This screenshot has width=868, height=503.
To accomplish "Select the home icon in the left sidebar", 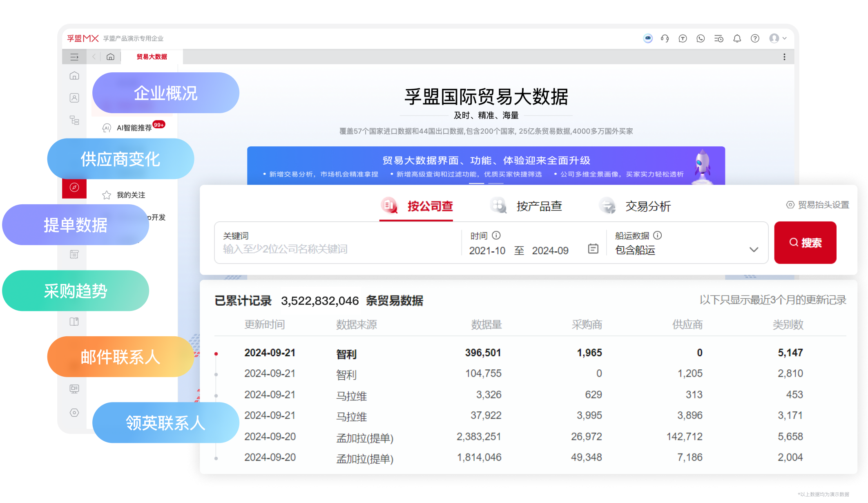I will click(74, 75).
